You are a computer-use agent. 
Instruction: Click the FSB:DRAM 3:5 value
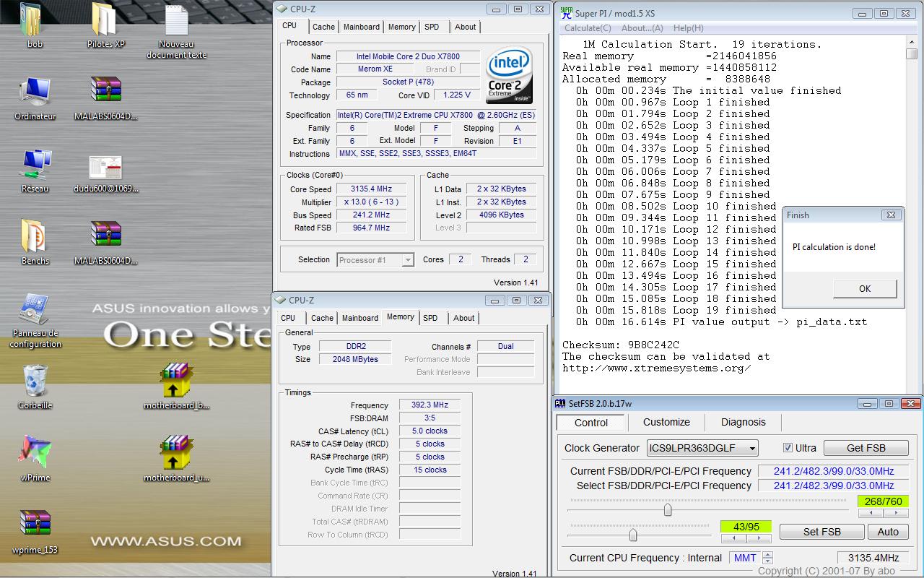coord(430,418)
